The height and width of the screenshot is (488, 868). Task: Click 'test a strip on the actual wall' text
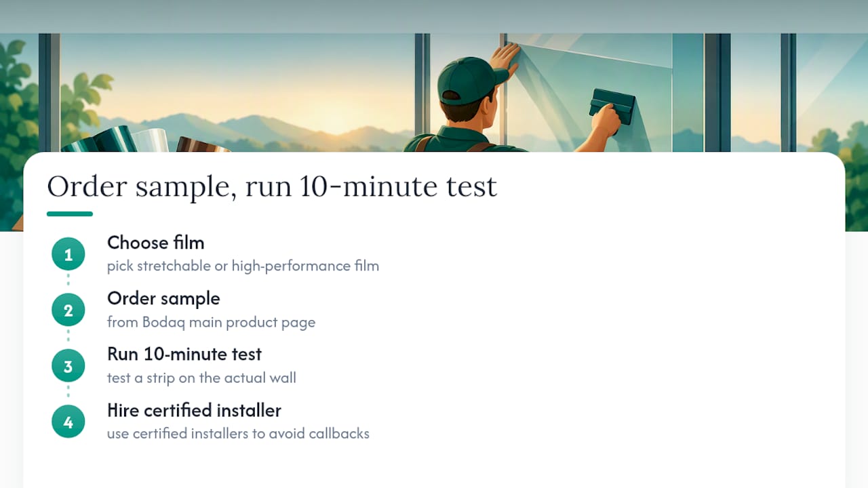[x=201, y=378]
